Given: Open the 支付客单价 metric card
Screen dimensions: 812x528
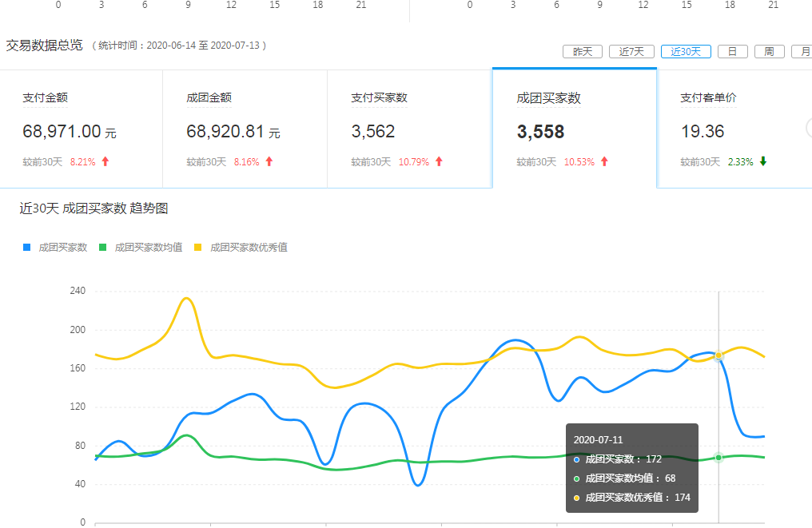Looking at the screenshot, I should [x=734, y=129].
